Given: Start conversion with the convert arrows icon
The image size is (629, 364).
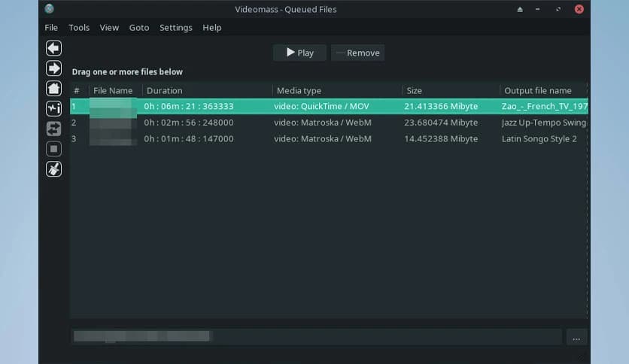Looking at the screenshot, I should [53, 129].
